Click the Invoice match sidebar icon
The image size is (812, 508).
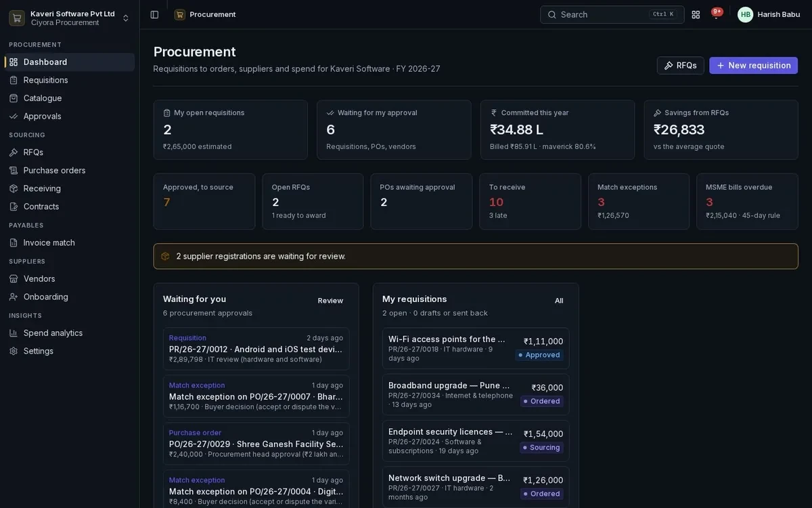click(x=14, y=242)
